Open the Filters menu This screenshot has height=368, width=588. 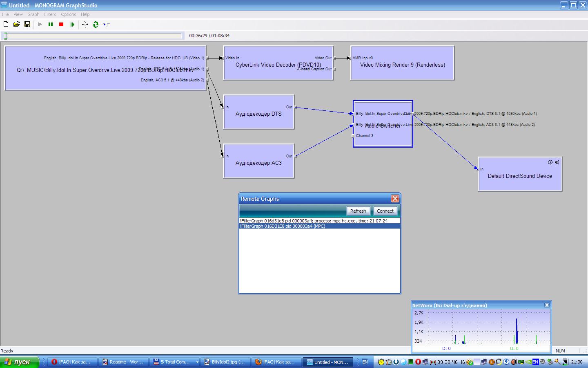50,14
